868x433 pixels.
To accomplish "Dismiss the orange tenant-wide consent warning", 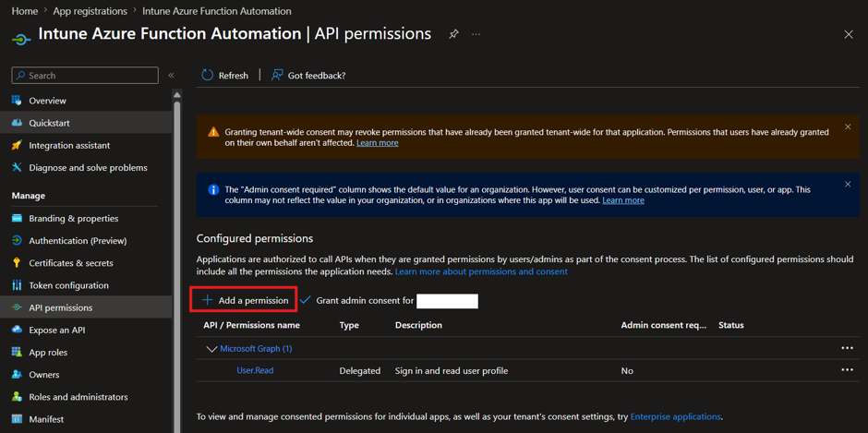I will (x=848, y=126).
